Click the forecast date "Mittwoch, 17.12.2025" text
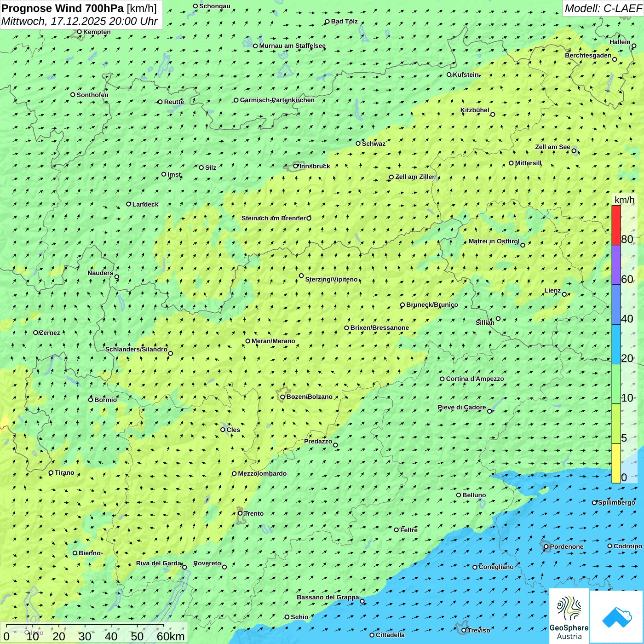This screenshot has width=644, height=644. click(53, 21)
